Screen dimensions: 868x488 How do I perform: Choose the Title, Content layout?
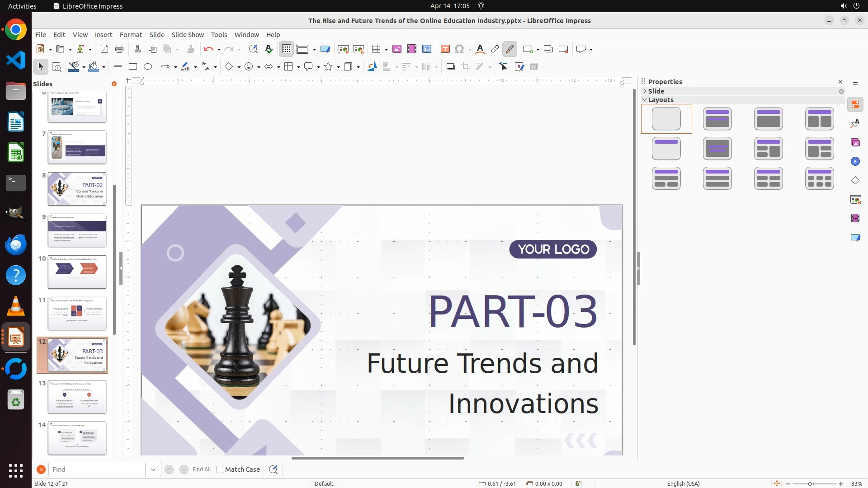[x=769, y=119]
